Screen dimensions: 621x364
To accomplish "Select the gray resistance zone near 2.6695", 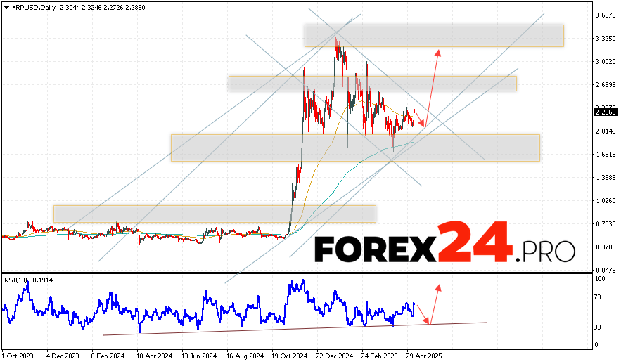I will (x=372, y=83).
